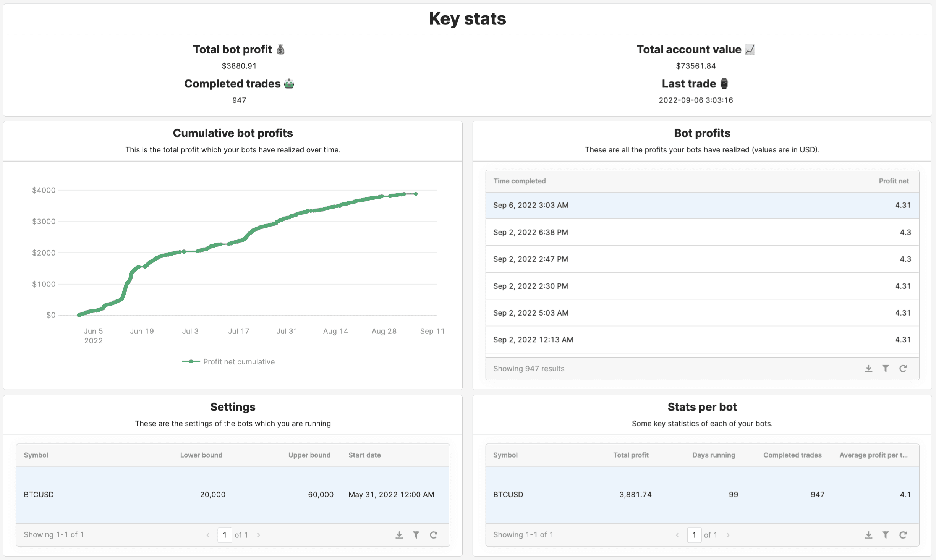
Task: Refresh the Bot profits table
Action: tap(903, 369)
